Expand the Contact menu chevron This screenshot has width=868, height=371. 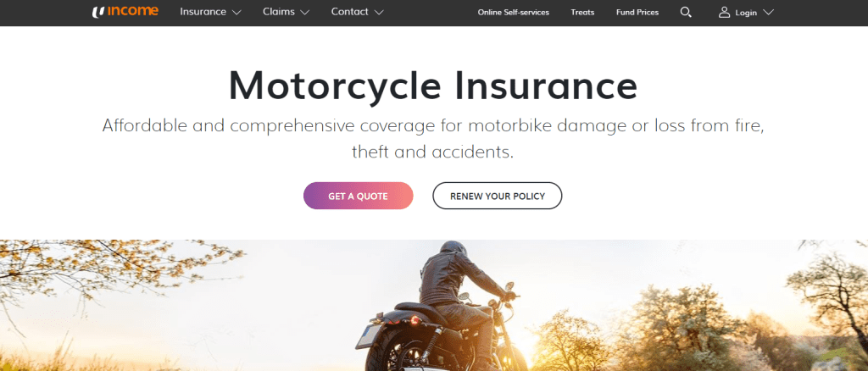pyautogui.click(x=379, y=12)
